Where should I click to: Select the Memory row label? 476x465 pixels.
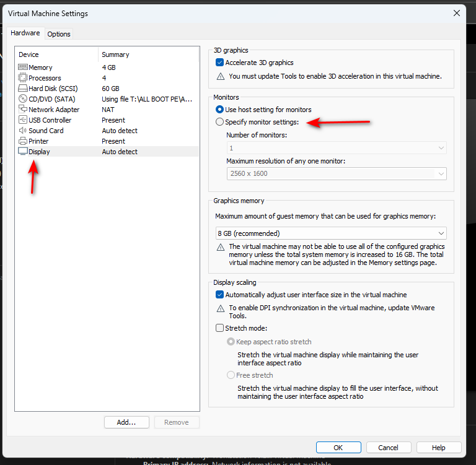point(40,67)
